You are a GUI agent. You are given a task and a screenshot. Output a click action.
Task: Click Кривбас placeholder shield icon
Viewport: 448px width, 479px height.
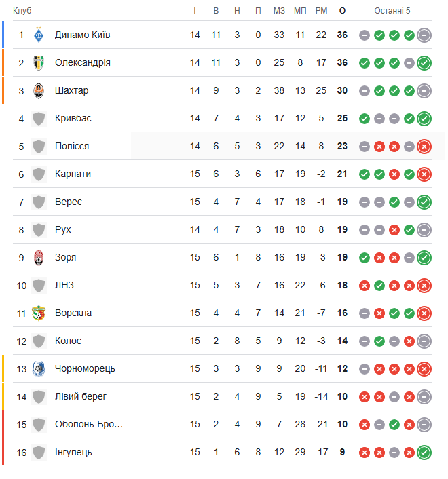[39, 119]
